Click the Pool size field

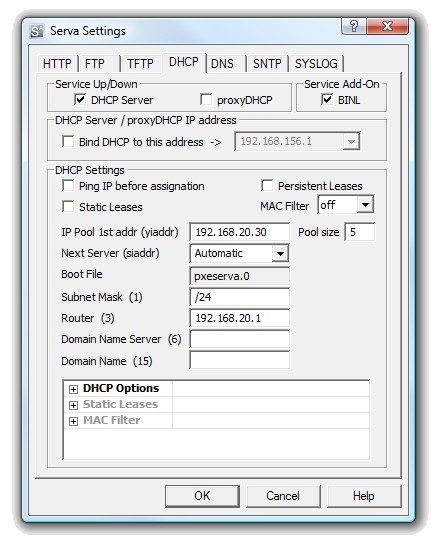[x=359, y=232]
